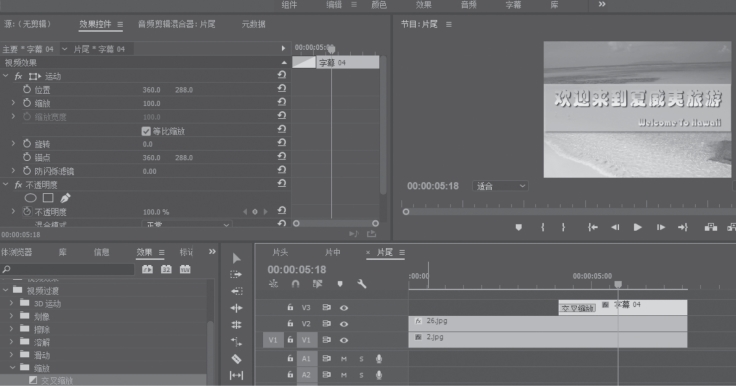
Task: Show more workspaces overflow arrows
Action: click(x=602, y=4)
